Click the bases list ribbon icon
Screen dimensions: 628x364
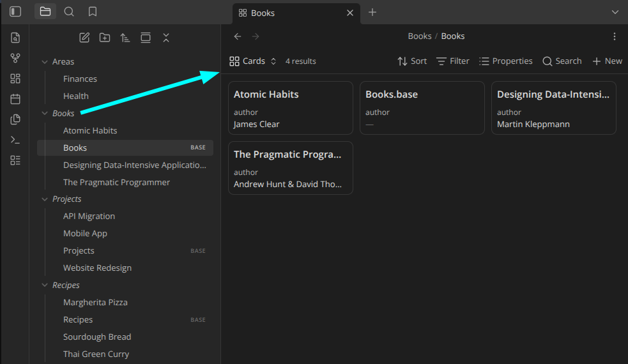pyautogui.click(x=15, y=160)
